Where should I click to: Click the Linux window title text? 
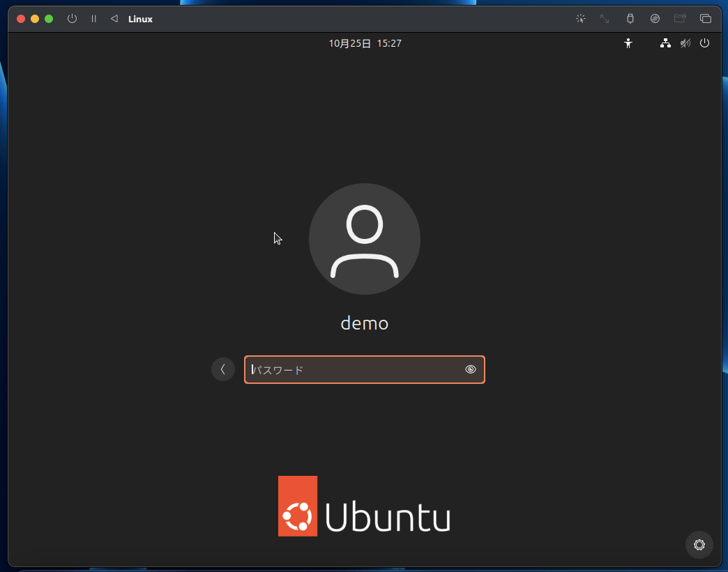pyautogui.click(x=140, y=19)
